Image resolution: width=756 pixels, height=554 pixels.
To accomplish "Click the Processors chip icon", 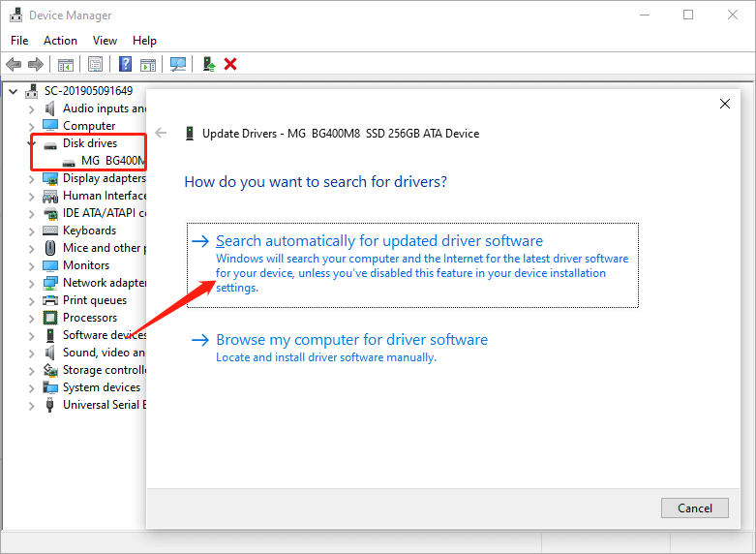I will click(x=50, y=318).
